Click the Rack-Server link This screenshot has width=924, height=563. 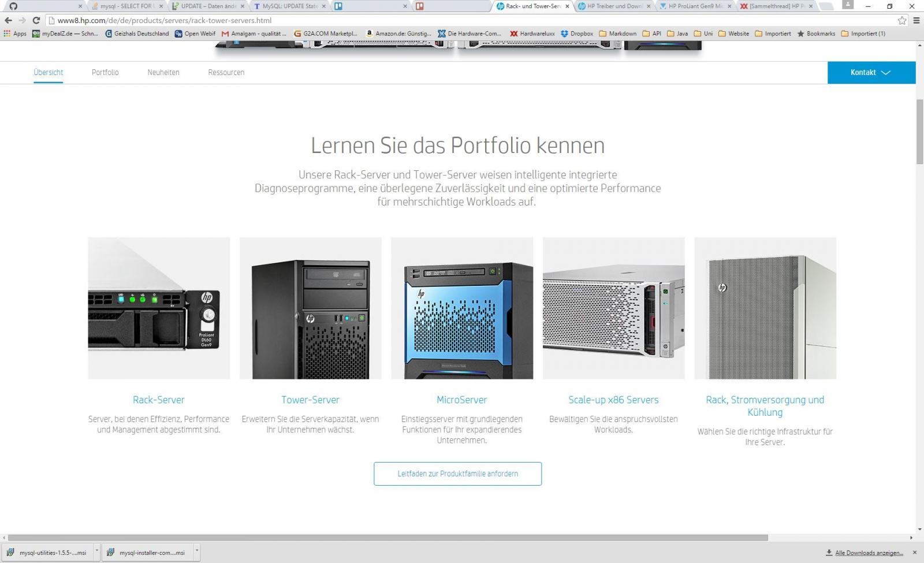click(x=159, y=400)
